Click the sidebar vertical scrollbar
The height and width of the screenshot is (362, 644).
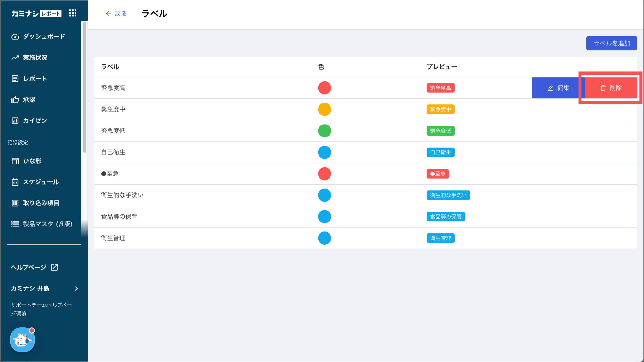click(x=85, y=87)
